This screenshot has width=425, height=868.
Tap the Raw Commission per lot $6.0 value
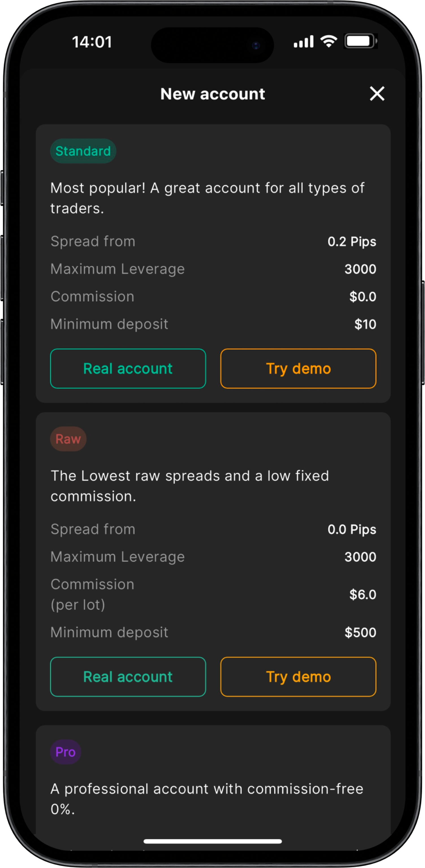pyautogui.click(x=363, y=594)
